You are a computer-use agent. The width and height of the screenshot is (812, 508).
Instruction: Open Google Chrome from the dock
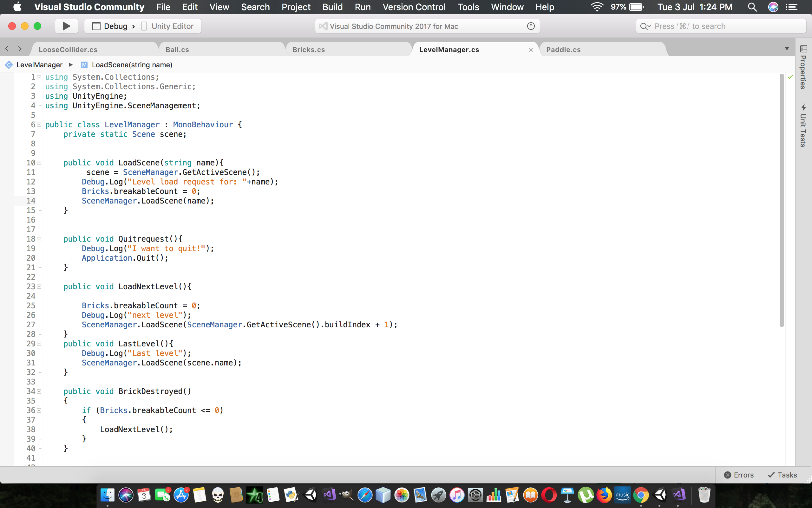(x=641, y=495)
